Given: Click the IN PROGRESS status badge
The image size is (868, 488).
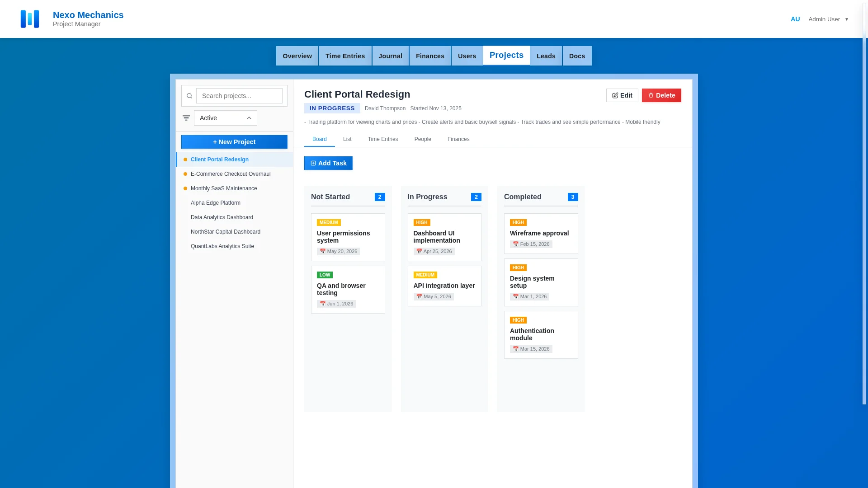Looking at the screenshot, I should 332,108.
